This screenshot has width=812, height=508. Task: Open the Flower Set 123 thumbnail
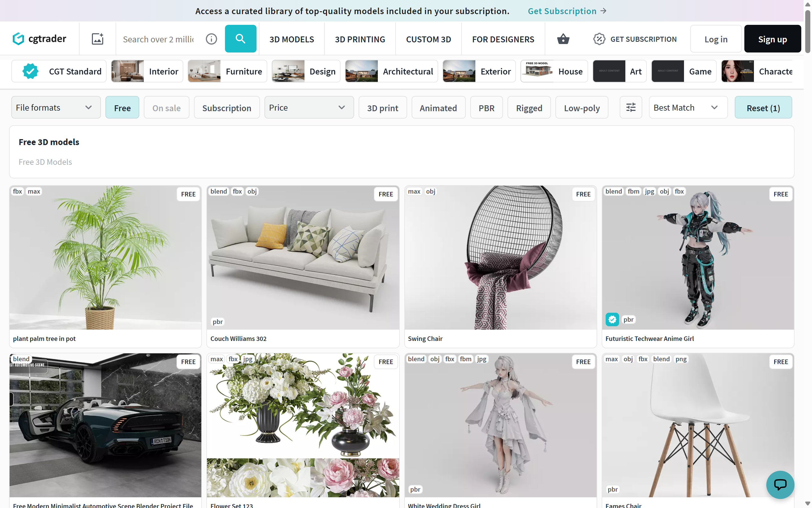point(303,425)
